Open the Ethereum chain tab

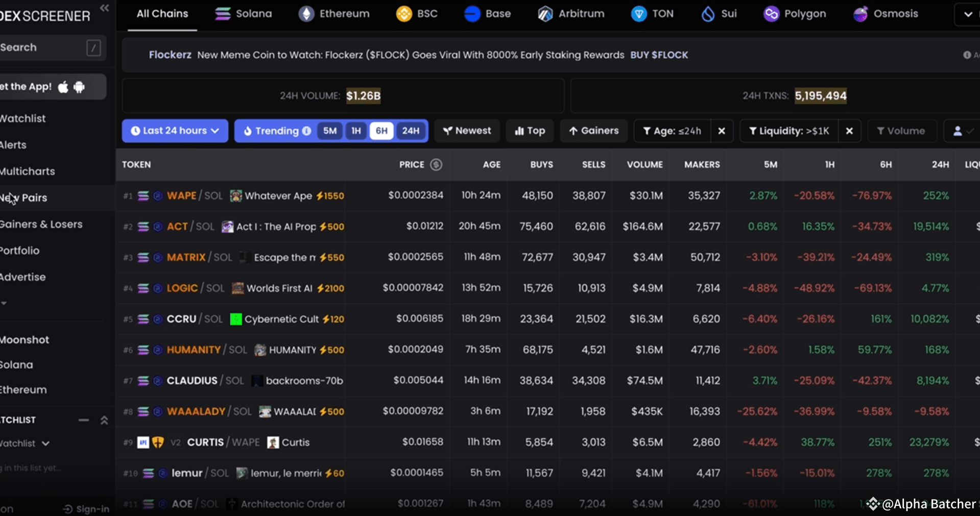click(334, 14)
